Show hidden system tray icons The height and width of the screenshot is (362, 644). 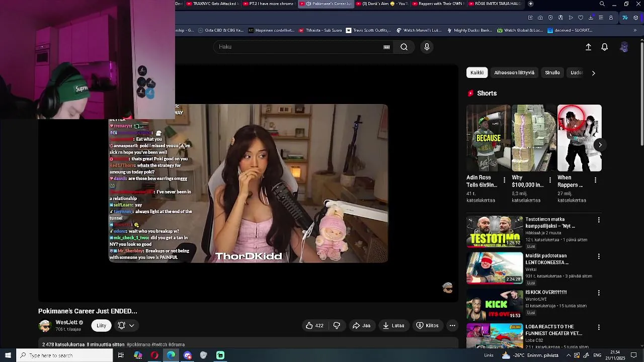coord(569,355)
